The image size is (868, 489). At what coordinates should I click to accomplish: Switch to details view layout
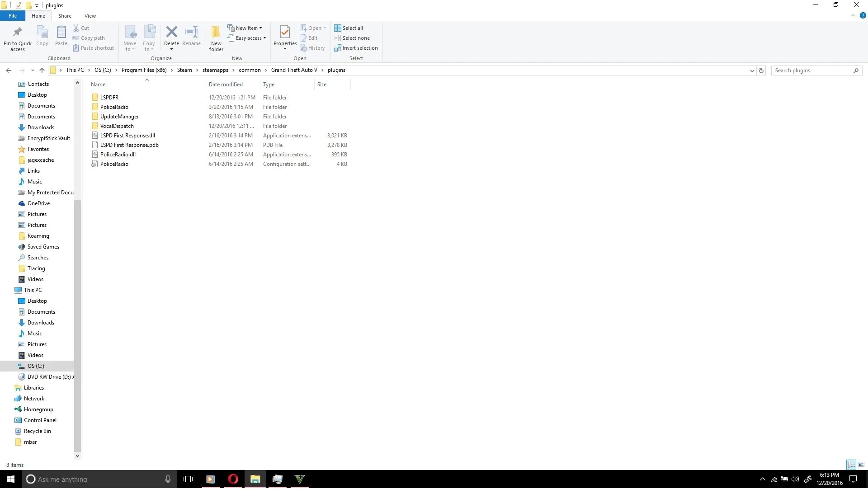point(851,465)
